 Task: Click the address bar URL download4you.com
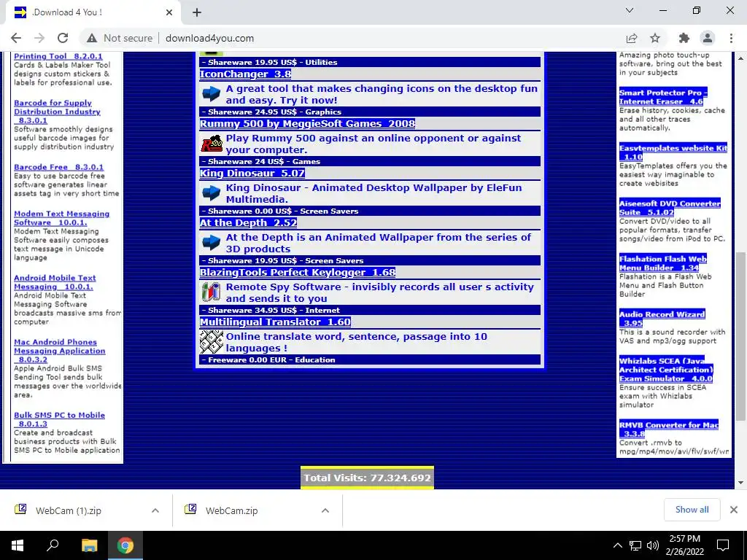pyautogui.click(x=209, y=38)
